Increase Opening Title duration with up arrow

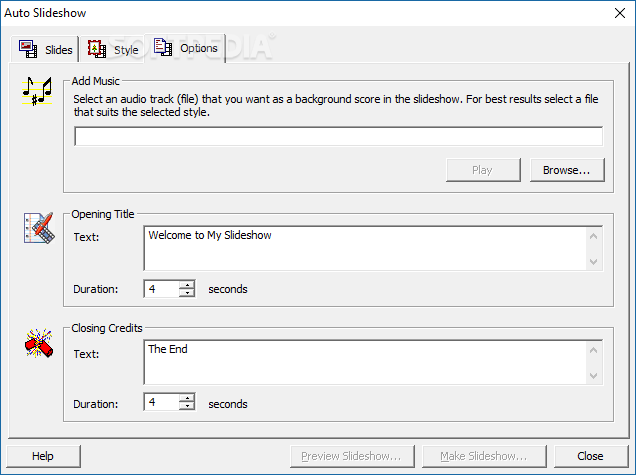pos(187,284)
